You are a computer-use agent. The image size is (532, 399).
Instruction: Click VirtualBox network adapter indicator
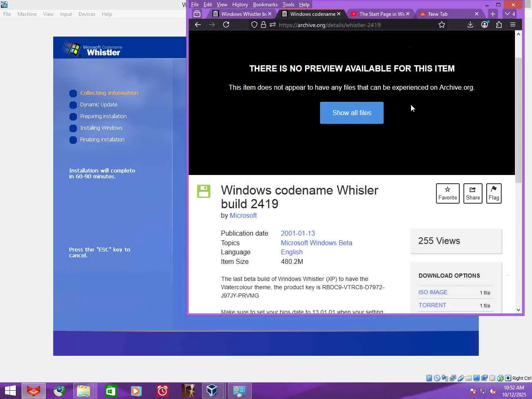(453, 378)
